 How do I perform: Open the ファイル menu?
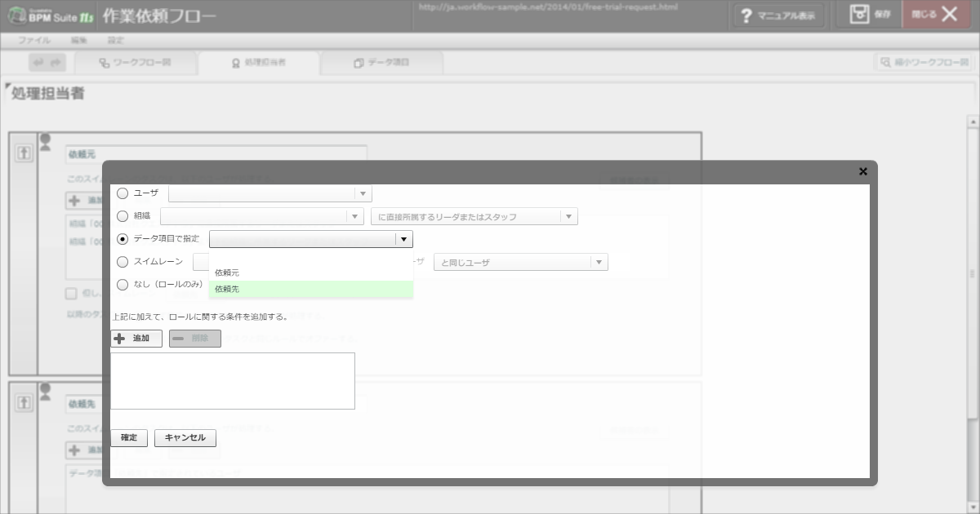tap(34, 40)
